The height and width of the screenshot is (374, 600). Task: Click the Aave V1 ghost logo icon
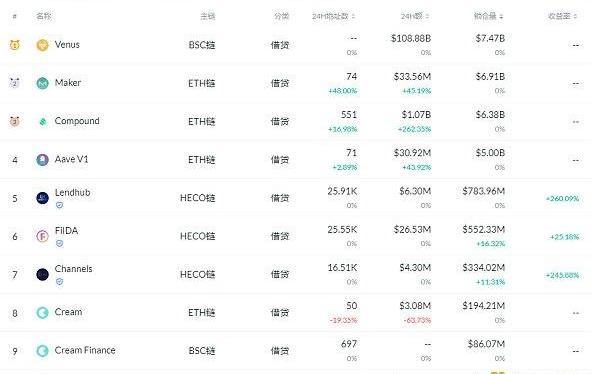(x=42, y=160)
